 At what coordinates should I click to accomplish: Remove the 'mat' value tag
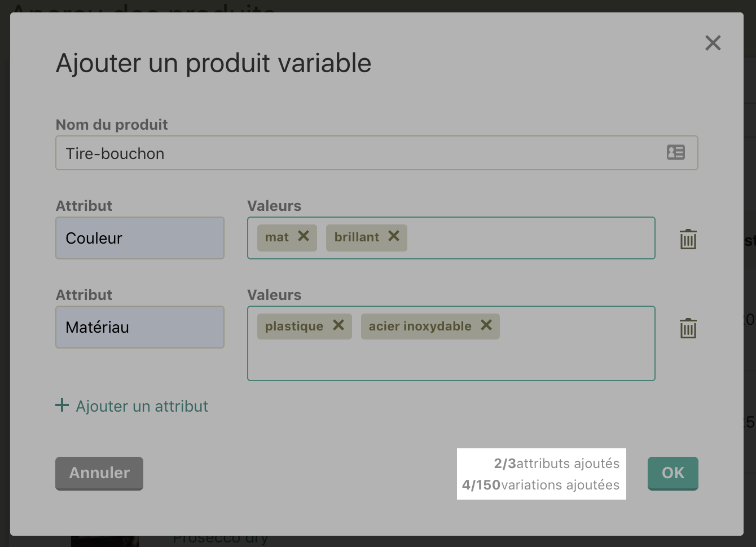[304, 236]
